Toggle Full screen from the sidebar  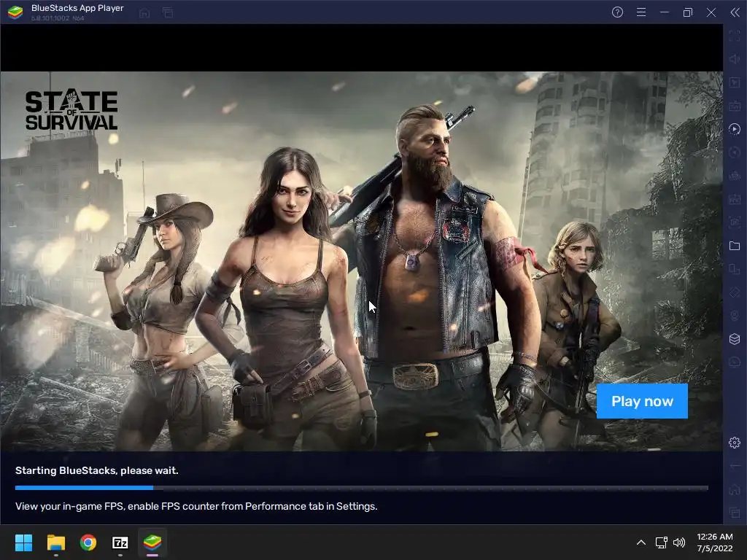tap(735, 36)
